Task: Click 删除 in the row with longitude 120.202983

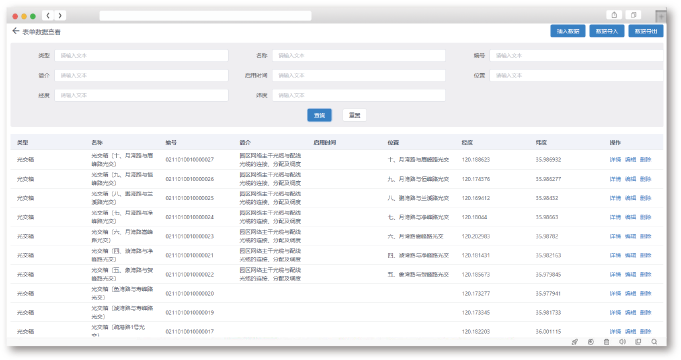Action: 645,236
